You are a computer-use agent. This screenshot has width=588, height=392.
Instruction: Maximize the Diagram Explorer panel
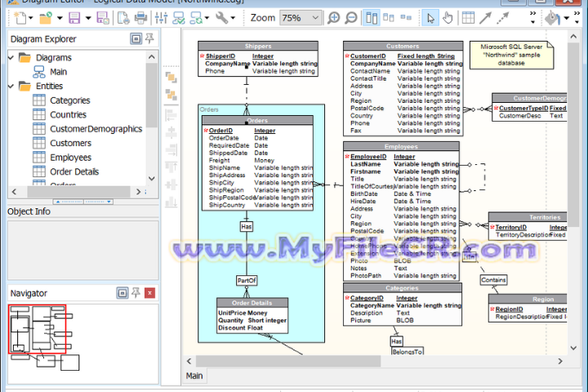(136, 38)
